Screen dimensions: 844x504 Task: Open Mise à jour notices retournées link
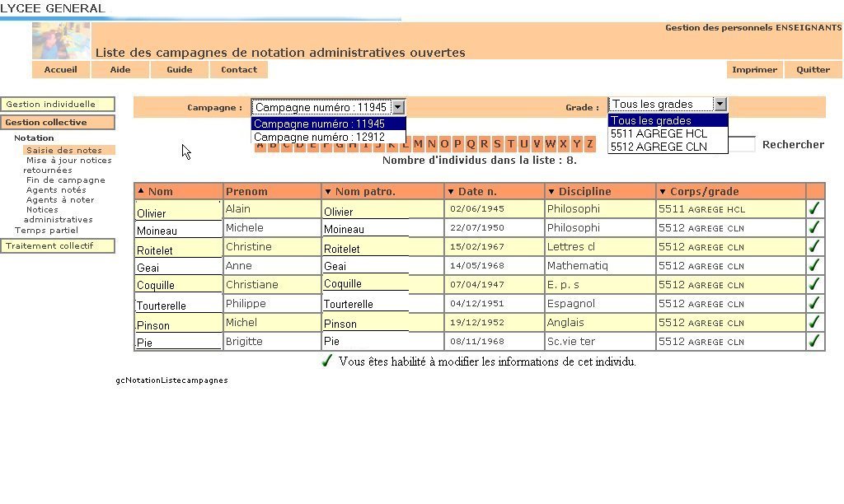tap(68, 166)
